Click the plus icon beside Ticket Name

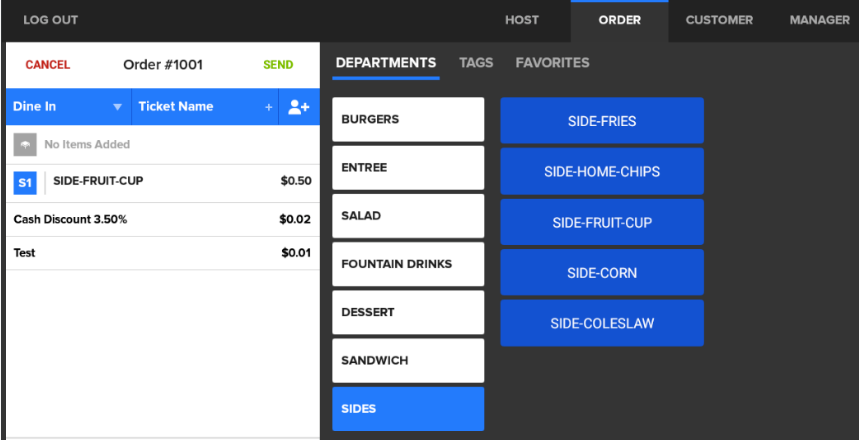(268, 107)
